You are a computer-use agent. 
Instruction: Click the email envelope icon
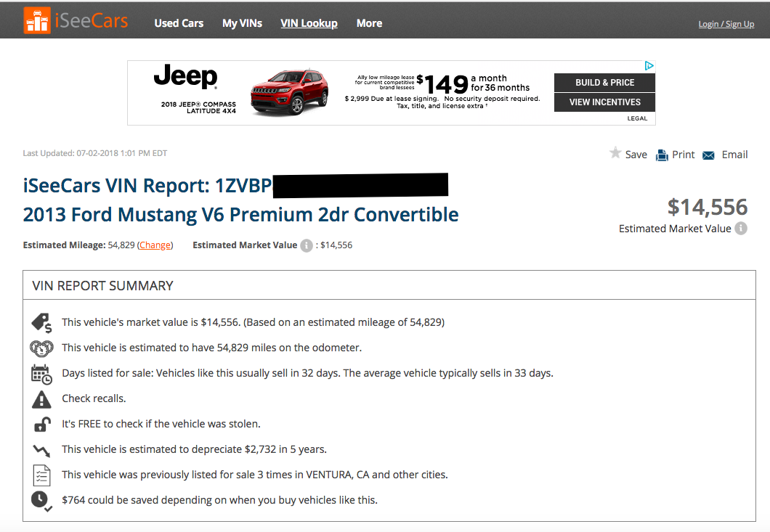(x=708, y=155)
